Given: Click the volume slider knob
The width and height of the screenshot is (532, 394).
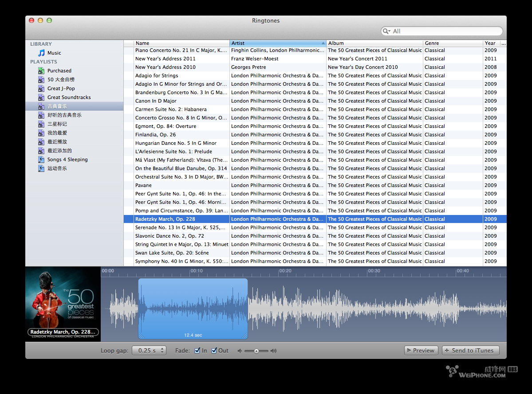Looking at the screenshot, I should 256,351.
